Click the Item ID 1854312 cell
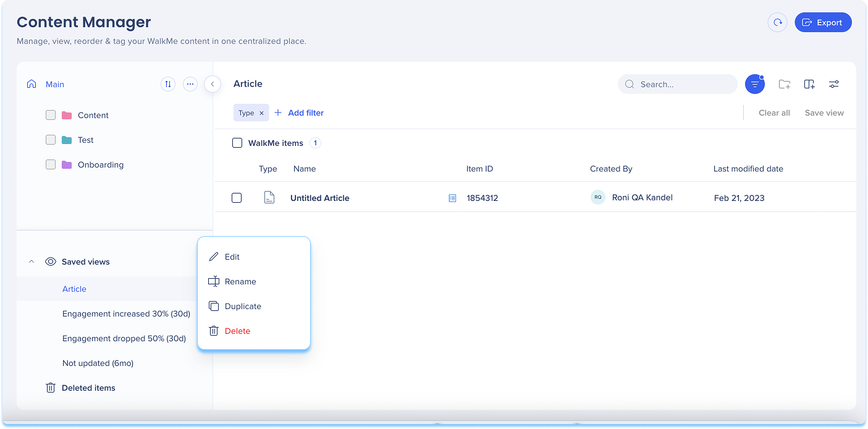Image resolution: width=868 pixels, height=429 pixels. point(482,198)
